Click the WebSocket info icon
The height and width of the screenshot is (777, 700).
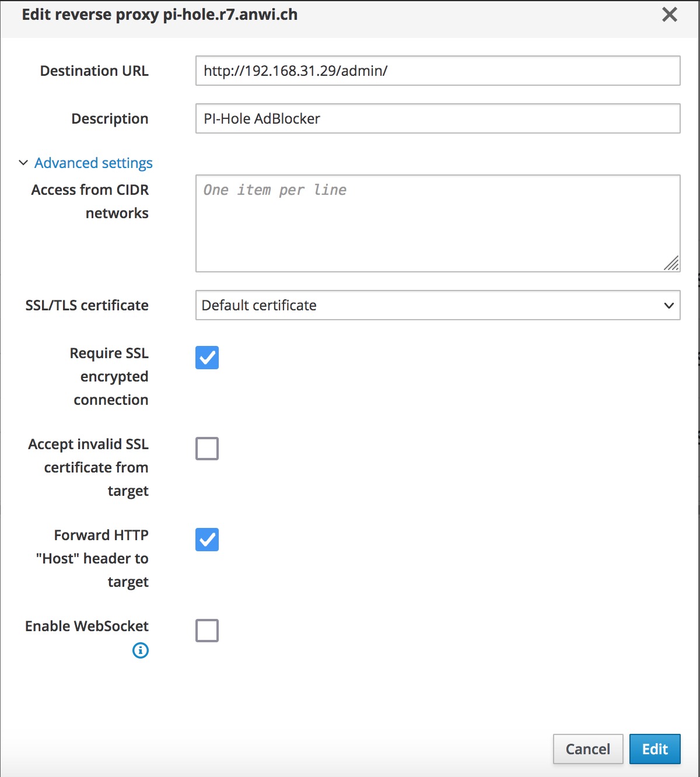click(141, 650)
